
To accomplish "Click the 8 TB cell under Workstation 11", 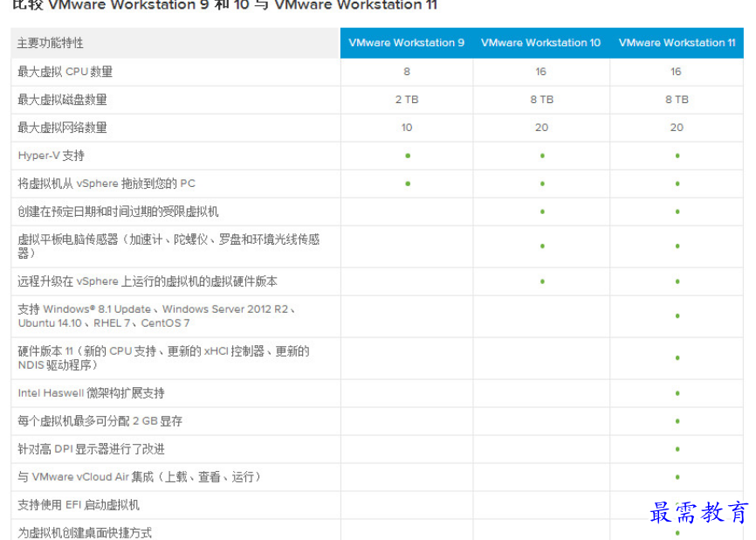I will (677, 100).
